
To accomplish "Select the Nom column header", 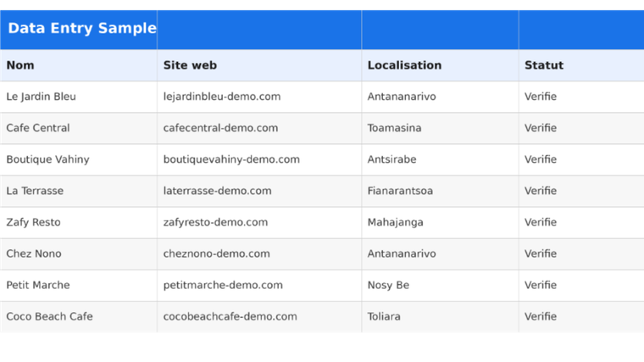I will [79, 65].
